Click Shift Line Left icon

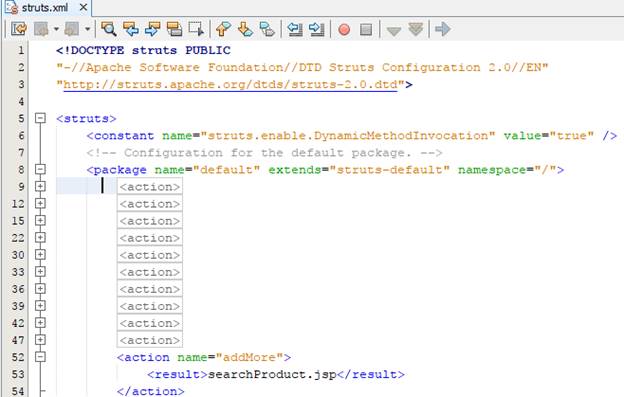pos(294,29)
